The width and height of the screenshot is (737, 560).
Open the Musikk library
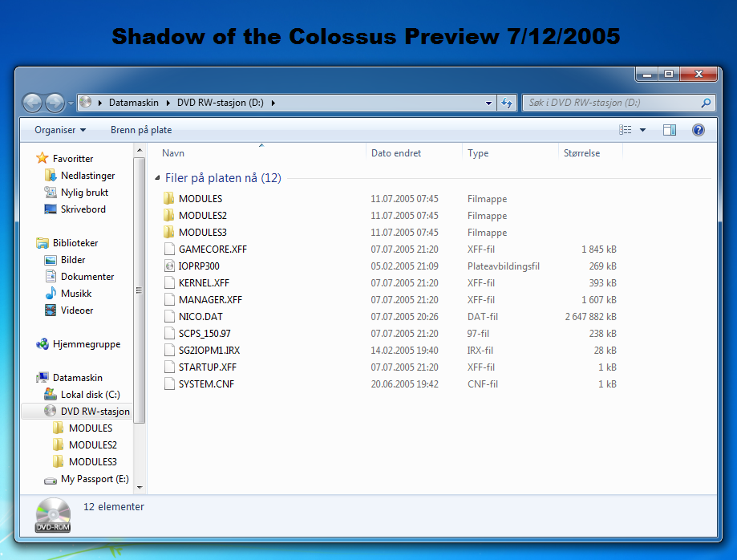[x=76, y=294]
